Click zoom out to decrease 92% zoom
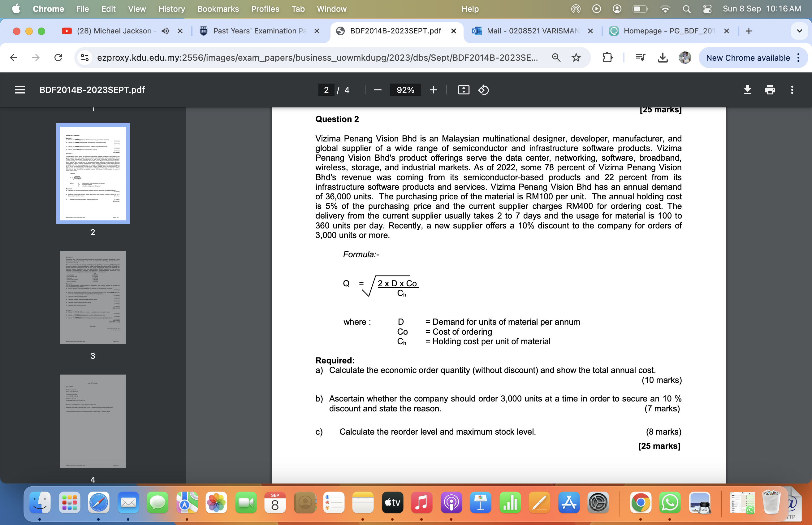Viewport: 812px width, 525px height. coord(377,90)
